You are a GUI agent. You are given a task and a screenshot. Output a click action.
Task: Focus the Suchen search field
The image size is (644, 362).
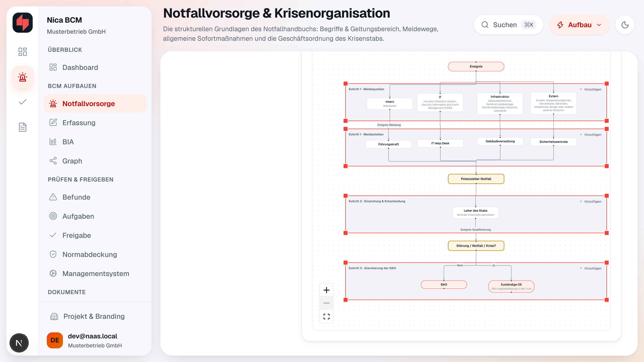click(508, 25)
